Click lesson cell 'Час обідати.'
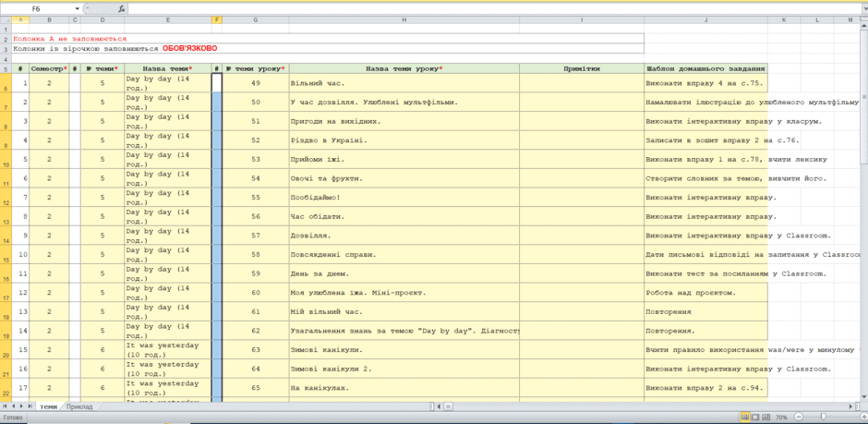Screen dimensions: 868x424 [404, 216]
